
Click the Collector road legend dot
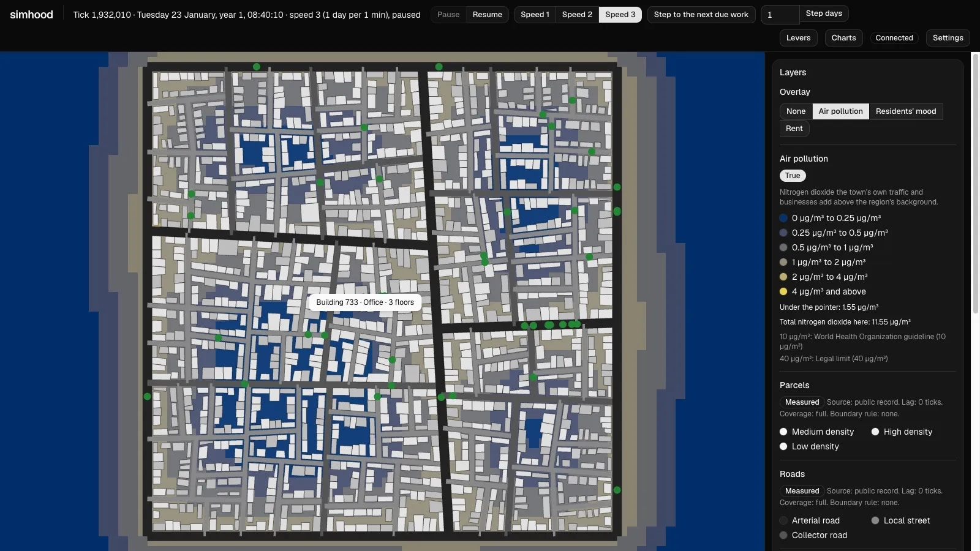[x=783, y=535]
